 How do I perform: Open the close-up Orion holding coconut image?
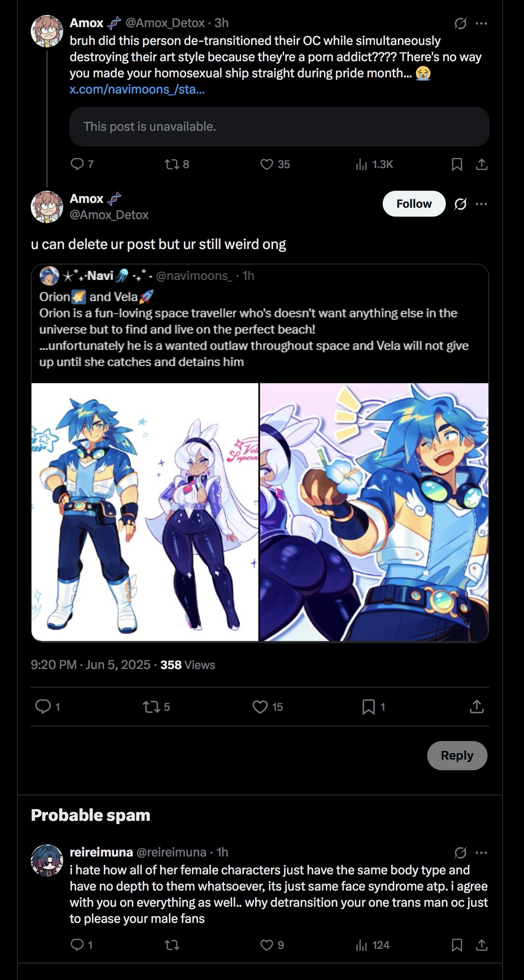[374, 512]
